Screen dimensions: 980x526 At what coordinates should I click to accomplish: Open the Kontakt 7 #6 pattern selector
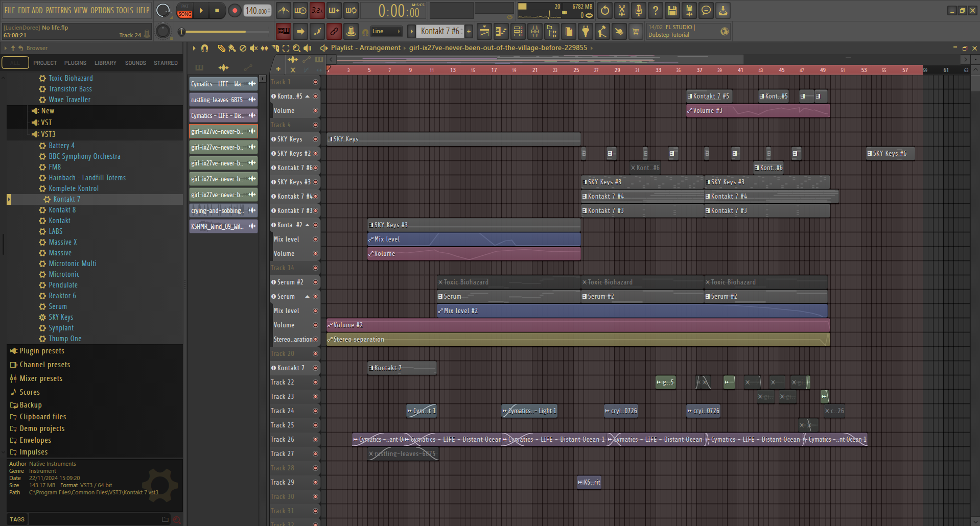[x=440, y=32]
